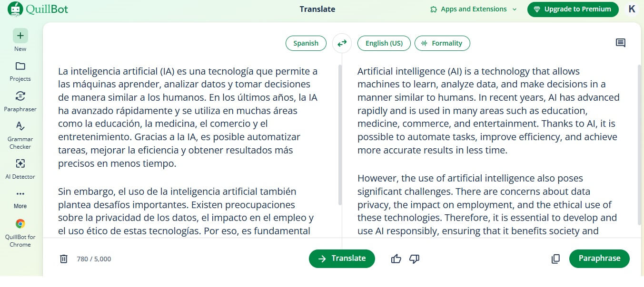
Task: Open the feedback comment icon
Action: (x=620, y=43)
